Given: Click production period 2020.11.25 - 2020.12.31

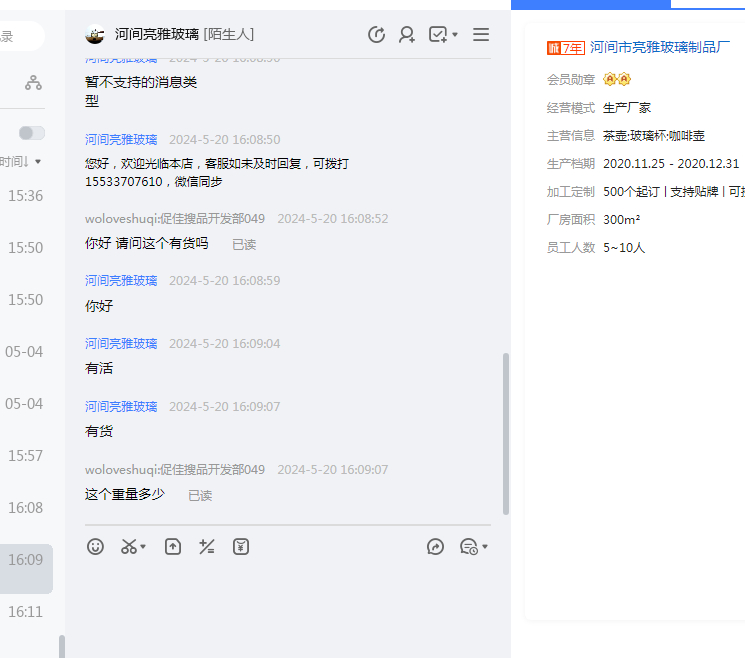Looking at the screenshot, I should pos(671,164).
